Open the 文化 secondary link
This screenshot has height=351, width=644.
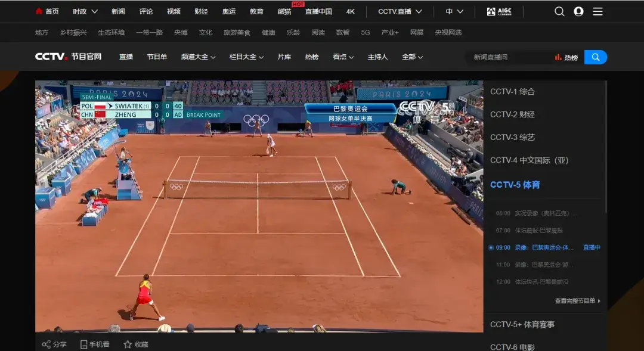(206, 32)
